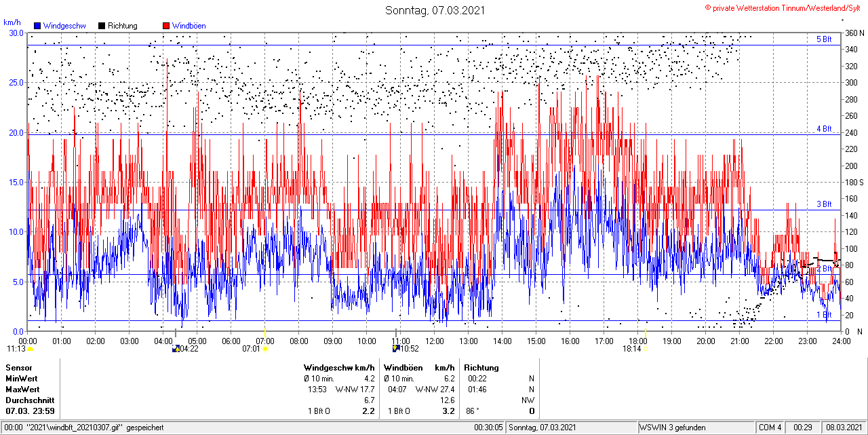Click the 25.0 y-axis value

[16, 82]
